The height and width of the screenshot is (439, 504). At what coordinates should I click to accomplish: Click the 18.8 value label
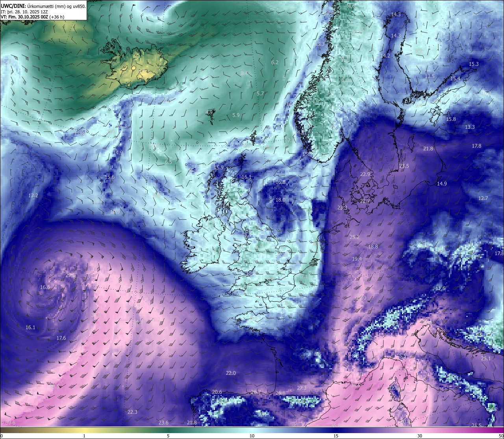(x=373, y=246)
